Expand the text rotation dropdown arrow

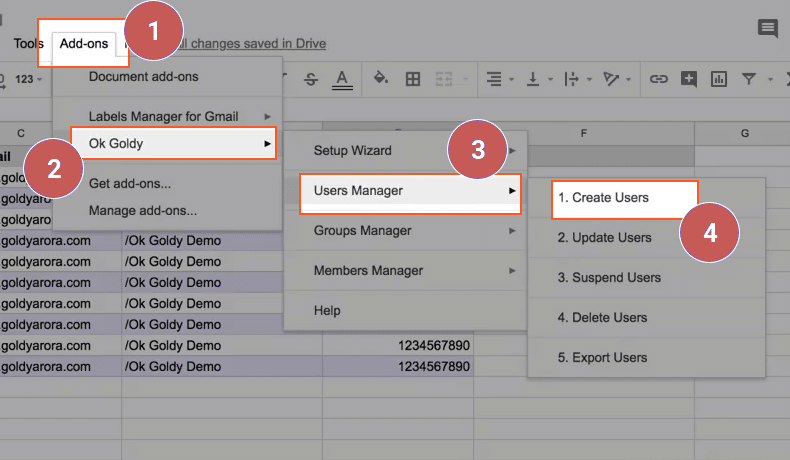[628, 79]
